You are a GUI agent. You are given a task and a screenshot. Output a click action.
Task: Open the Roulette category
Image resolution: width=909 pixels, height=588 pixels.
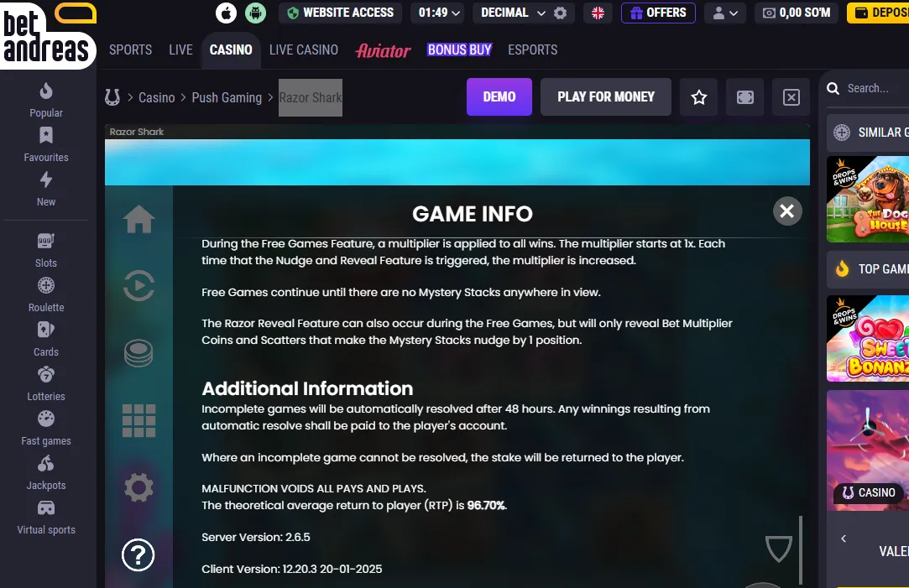[x=46, y=295]
